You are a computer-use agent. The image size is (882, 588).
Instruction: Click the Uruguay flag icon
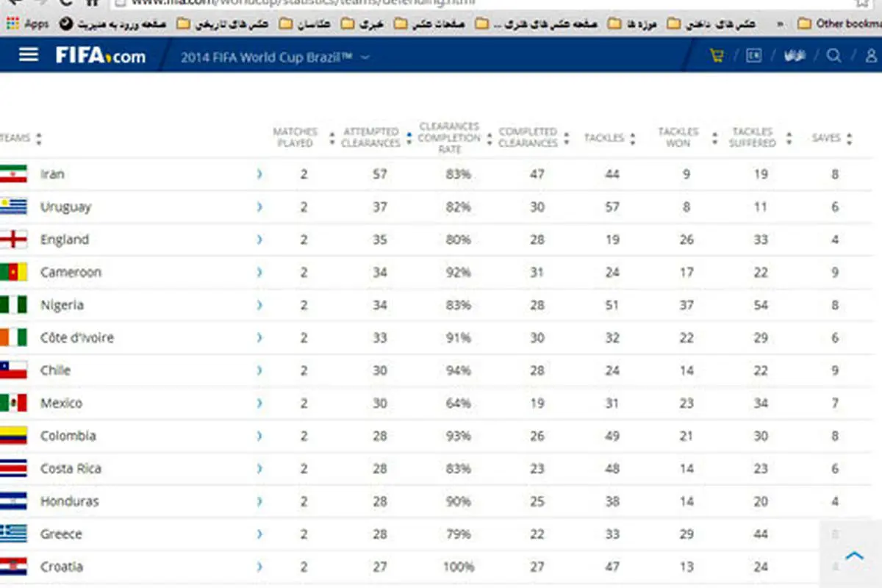tap(13, 207)
